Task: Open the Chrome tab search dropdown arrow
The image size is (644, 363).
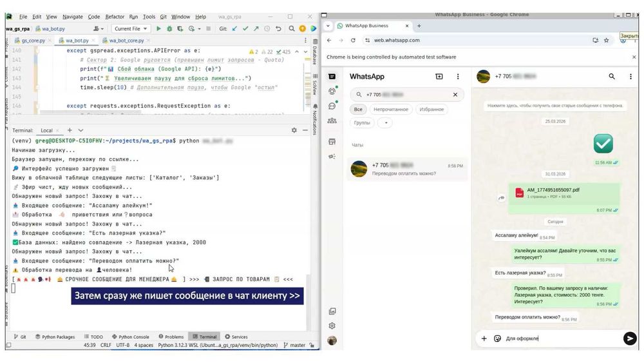Action: pos(328,26)
